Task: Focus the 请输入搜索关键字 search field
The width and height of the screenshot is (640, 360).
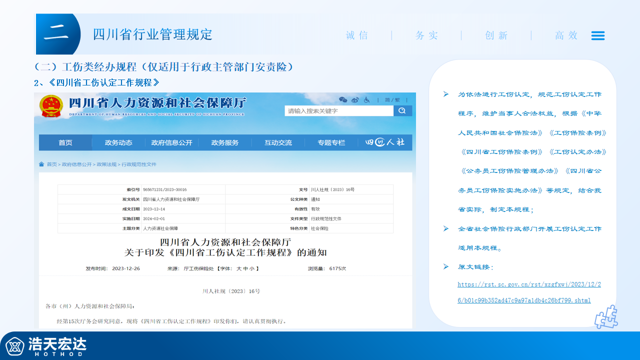Action: point(339,111)
